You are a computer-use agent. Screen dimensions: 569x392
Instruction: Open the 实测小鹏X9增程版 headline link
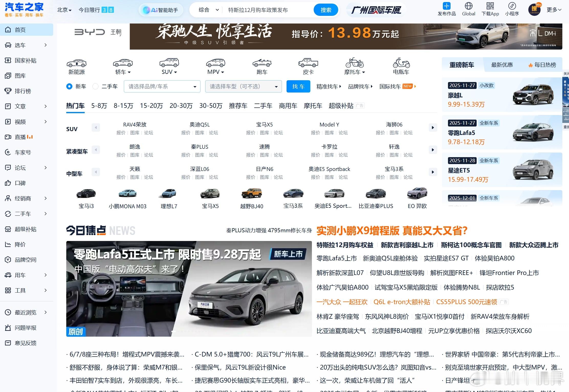[392, 231]
